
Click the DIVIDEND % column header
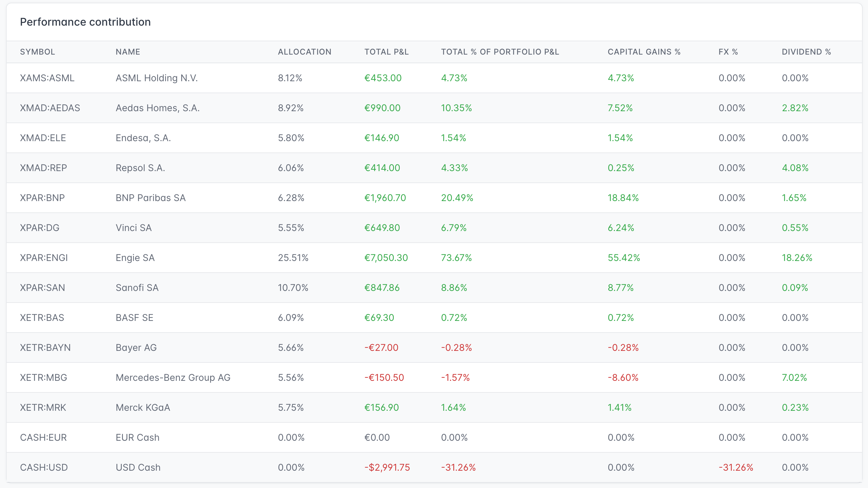tap(806, 52)
